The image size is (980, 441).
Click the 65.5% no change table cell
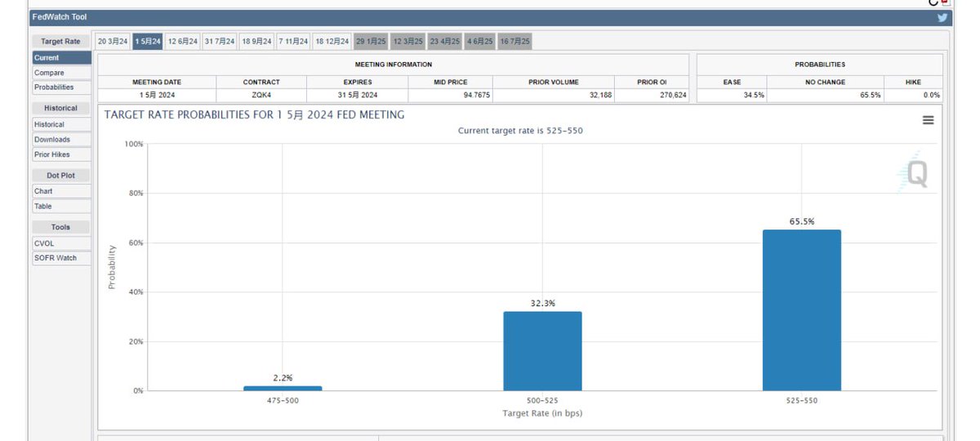tap(826, 95)
